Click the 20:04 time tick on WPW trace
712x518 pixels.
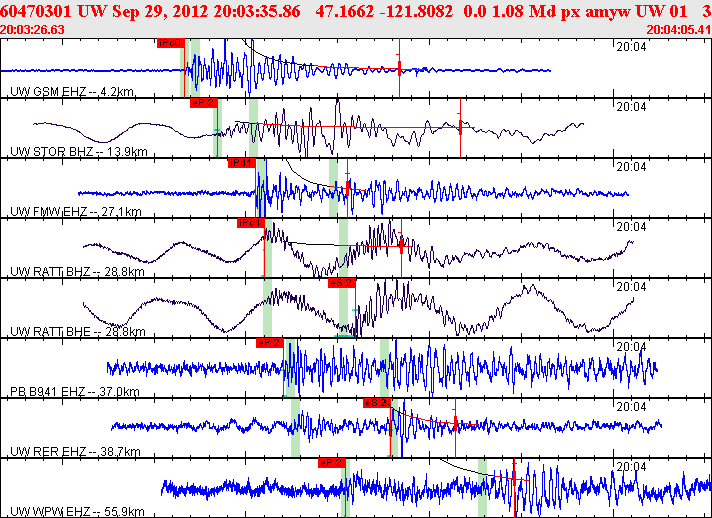click(631, 466)
